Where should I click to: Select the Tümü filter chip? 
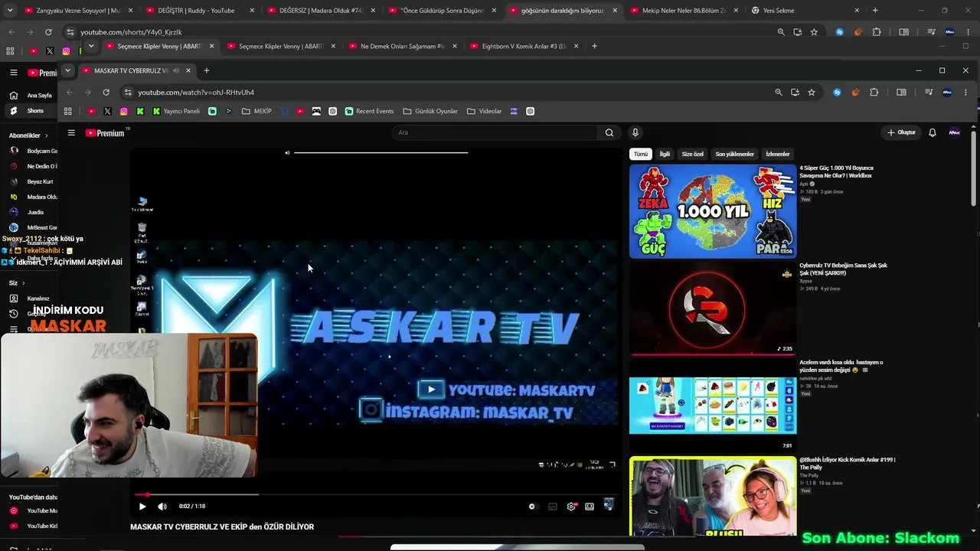click(641, 154)
